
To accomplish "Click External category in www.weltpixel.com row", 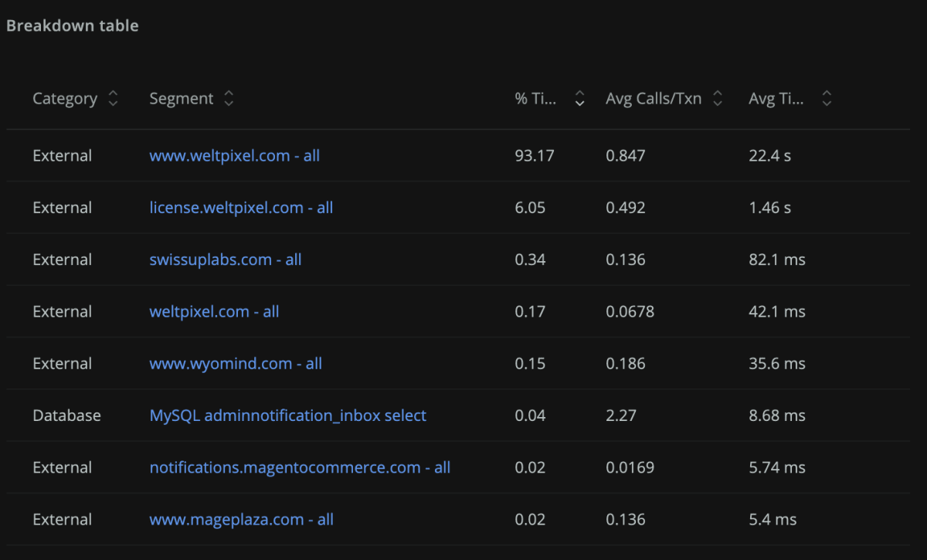I will click(63, 156).
